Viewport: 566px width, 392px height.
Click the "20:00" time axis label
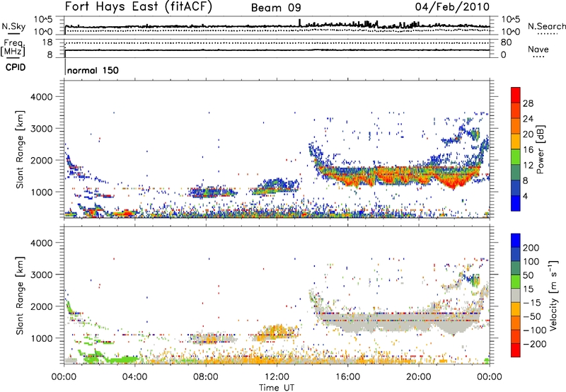pos(419,377)
